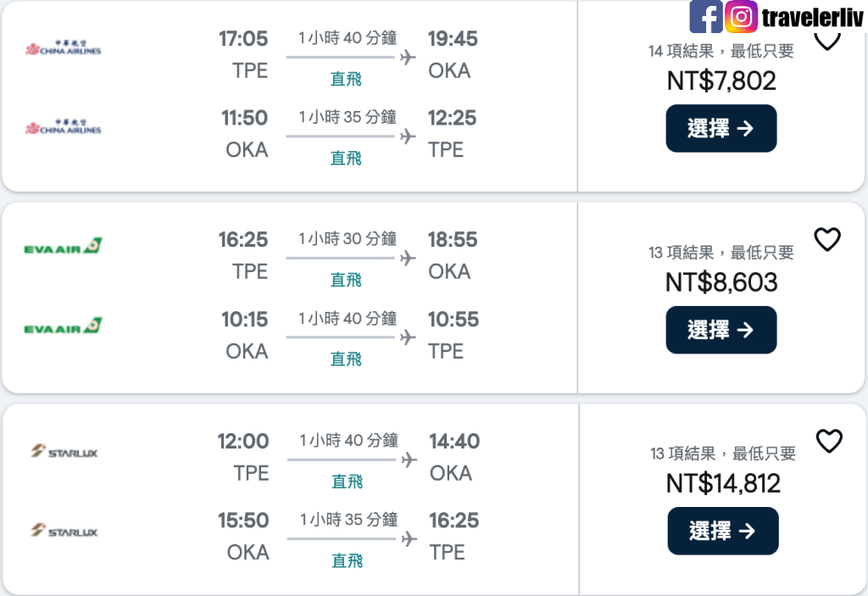
Task: Click 直飛 label on 17:05 TPE flight
Action: (x=346, y=79)
